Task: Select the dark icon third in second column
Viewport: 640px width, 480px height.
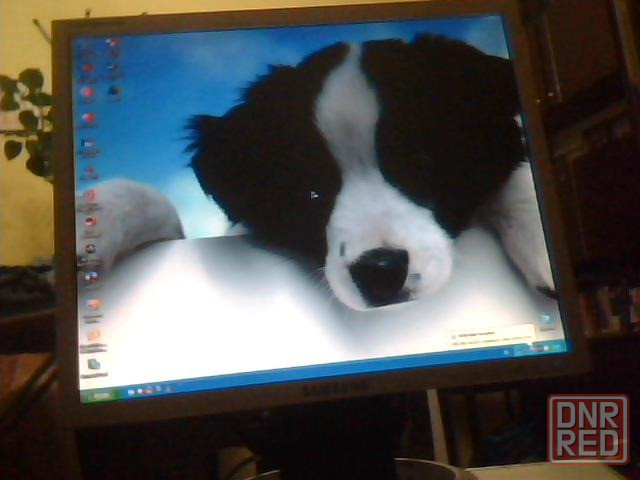Action: pyautogui.click(x=113, y=91)
